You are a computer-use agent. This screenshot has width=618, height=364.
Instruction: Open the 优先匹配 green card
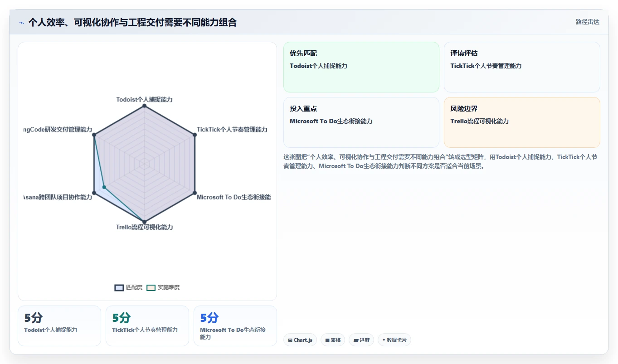[x=361, y=67]
